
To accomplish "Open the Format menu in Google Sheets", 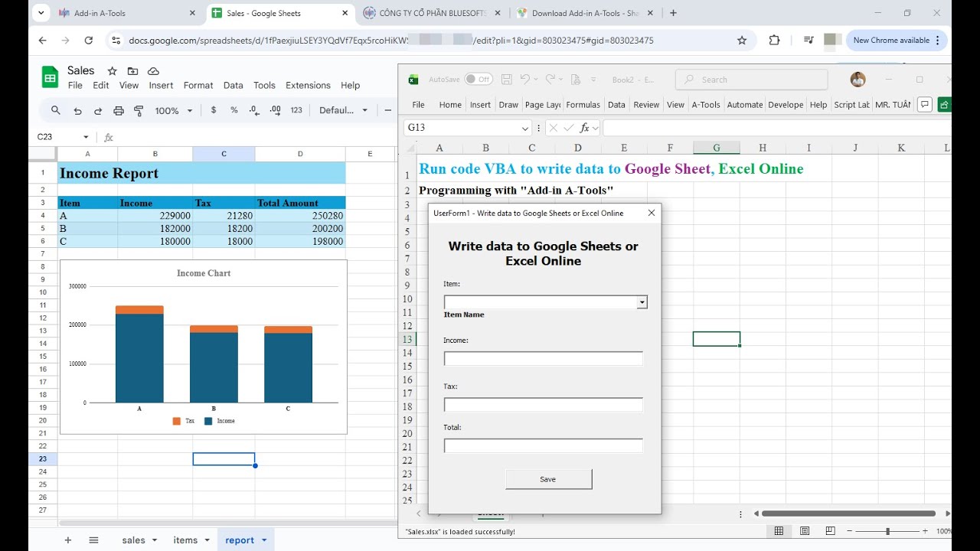I will [x=198, y=85].
